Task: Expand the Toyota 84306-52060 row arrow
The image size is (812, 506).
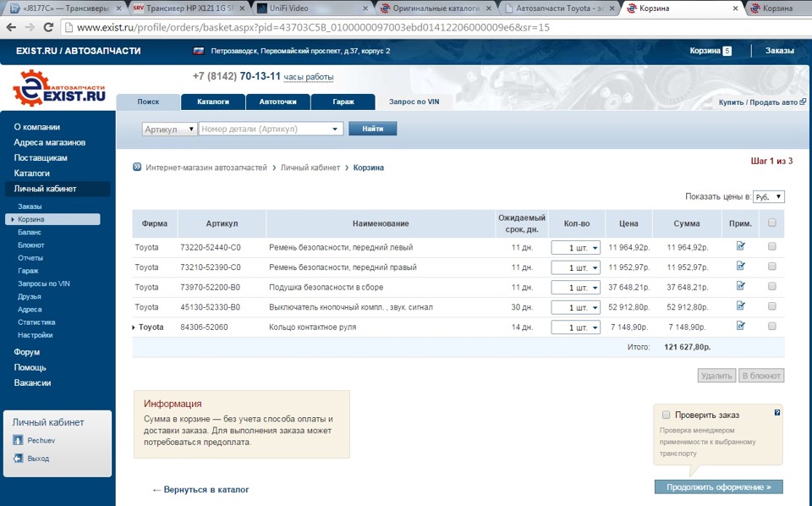Action: (134, 327)
